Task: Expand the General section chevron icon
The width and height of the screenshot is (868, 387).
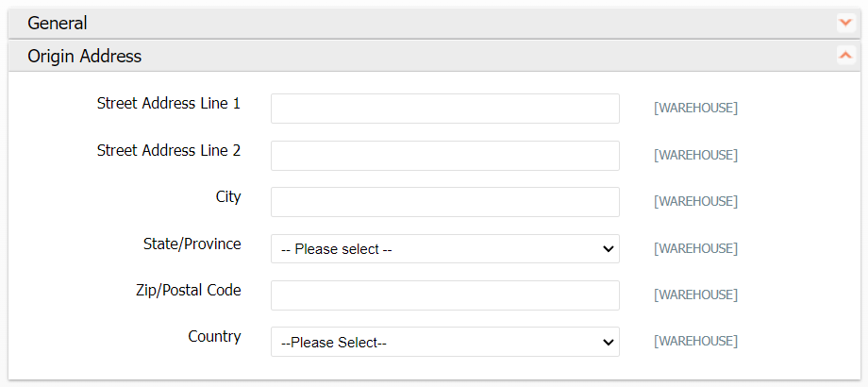Action: coord(844,24)
